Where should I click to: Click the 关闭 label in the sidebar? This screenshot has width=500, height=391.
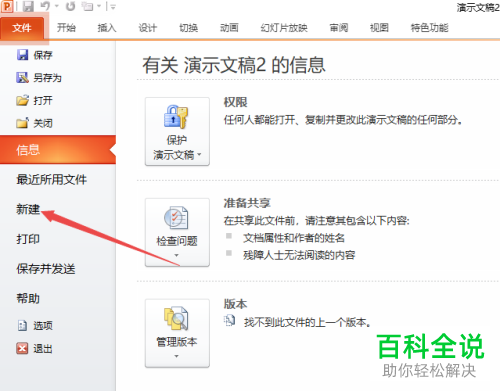43,123
